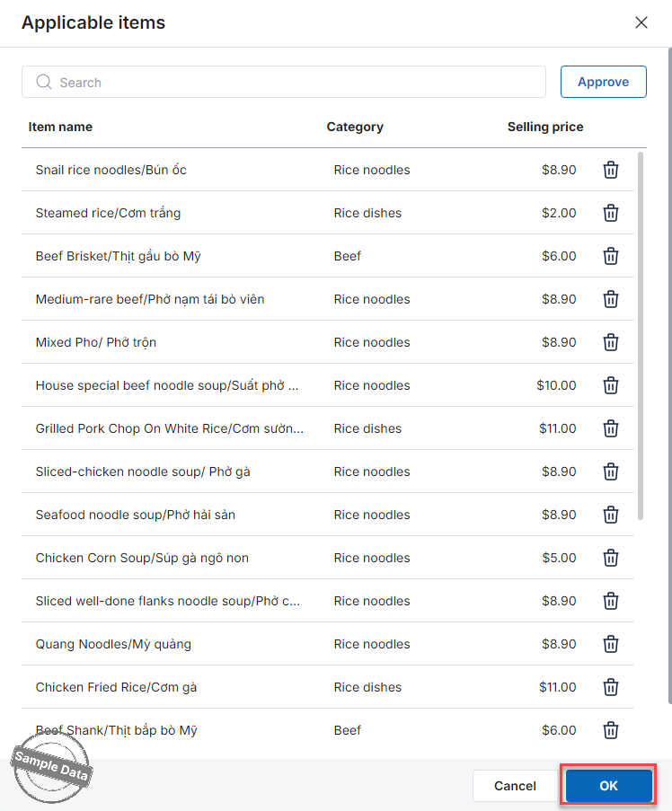Confirm with the OK button
Image resolution: width=672 pixels, height=811 pixels.
608,786
